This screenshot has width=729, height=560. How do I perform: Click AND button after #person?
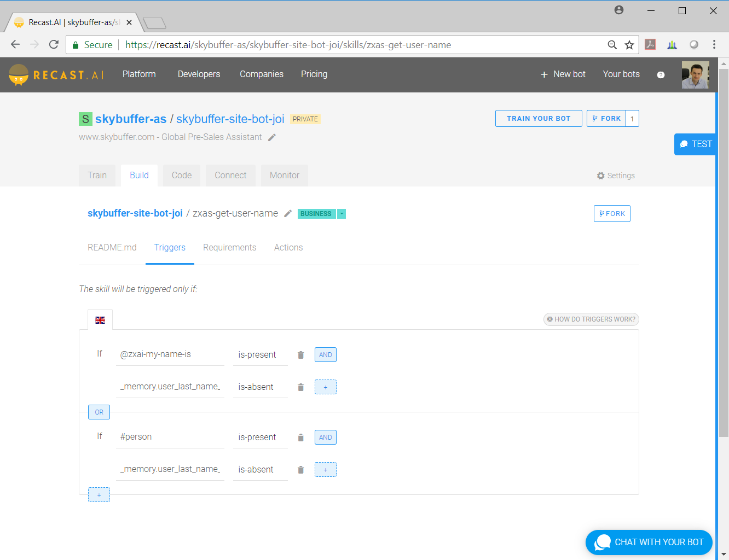pos(326,437)
